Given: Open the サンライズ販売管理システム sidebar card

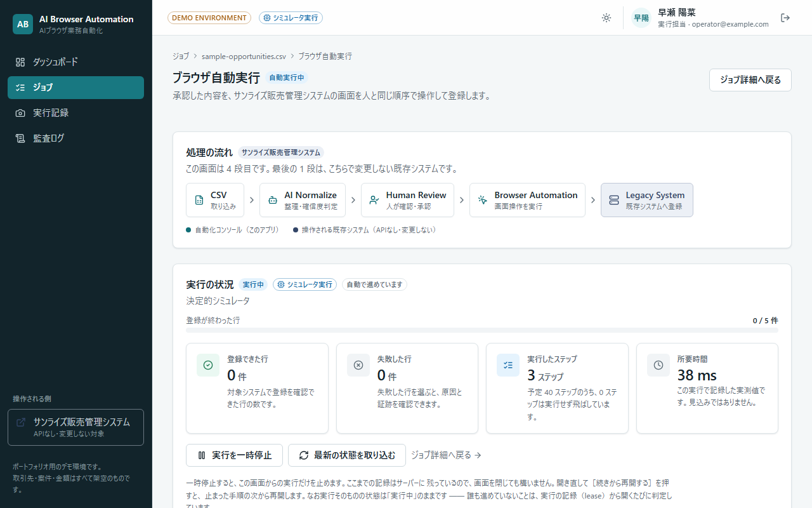Looking at the screenshot, I should coord(76,427).
